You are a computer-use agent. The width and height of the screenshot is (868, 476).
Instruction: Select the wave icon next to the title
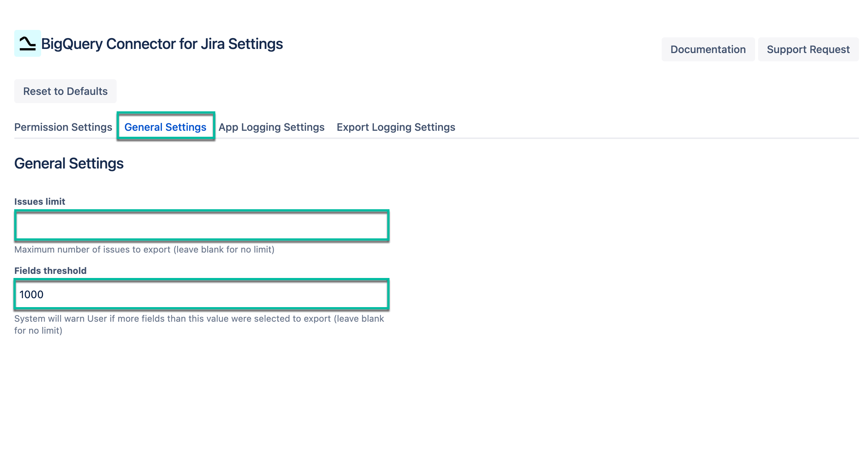click(27, 44)
